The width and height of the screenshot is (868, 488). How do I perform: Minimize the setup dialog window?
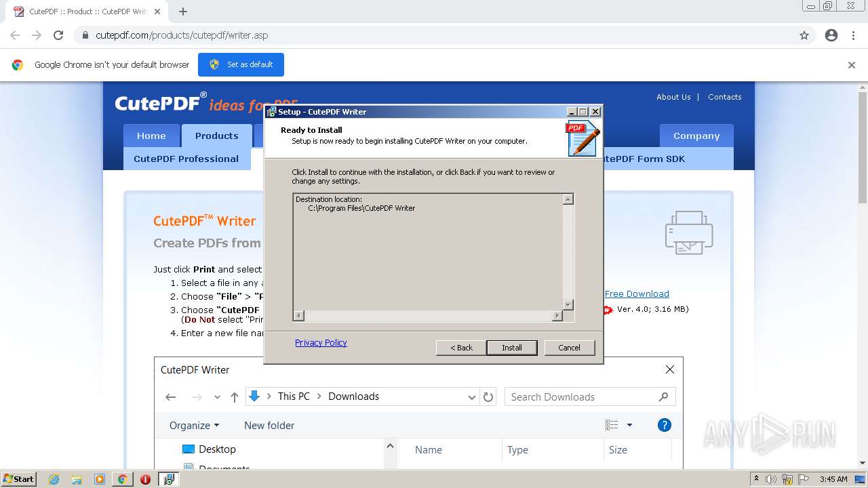572,112
